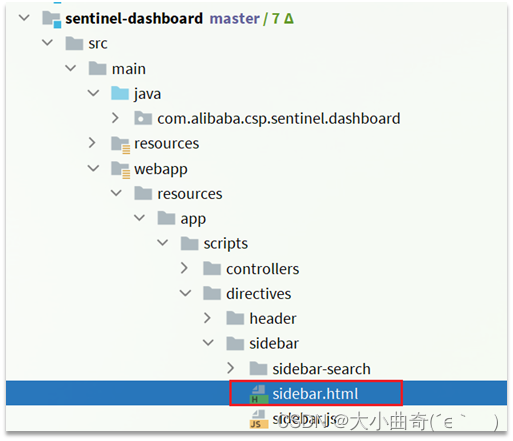This screenshot has height=441, width=513.
Task: Click the app folder icon
Action: (166, 218)
